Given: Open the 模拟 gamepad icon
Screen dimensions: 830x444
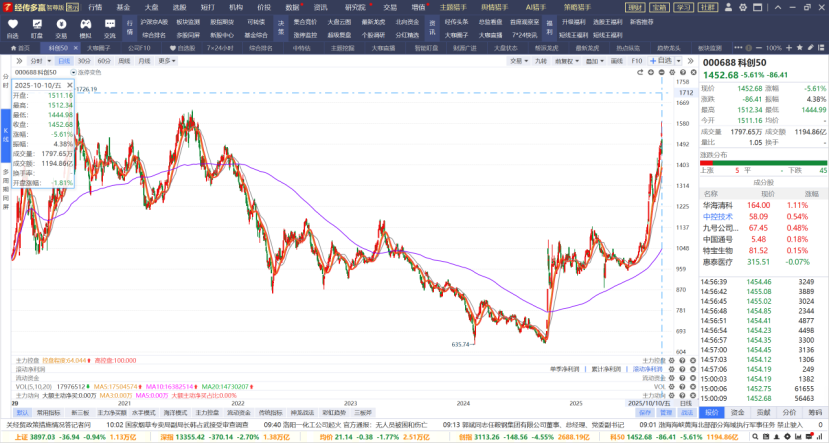Looking at the screenshot, I should click(85, 24).
